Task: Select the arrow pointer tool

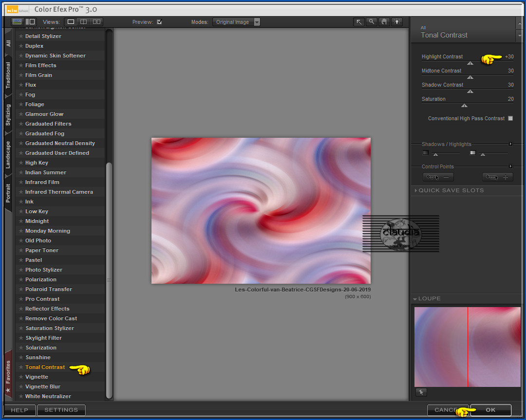Action: pos(359,22)
